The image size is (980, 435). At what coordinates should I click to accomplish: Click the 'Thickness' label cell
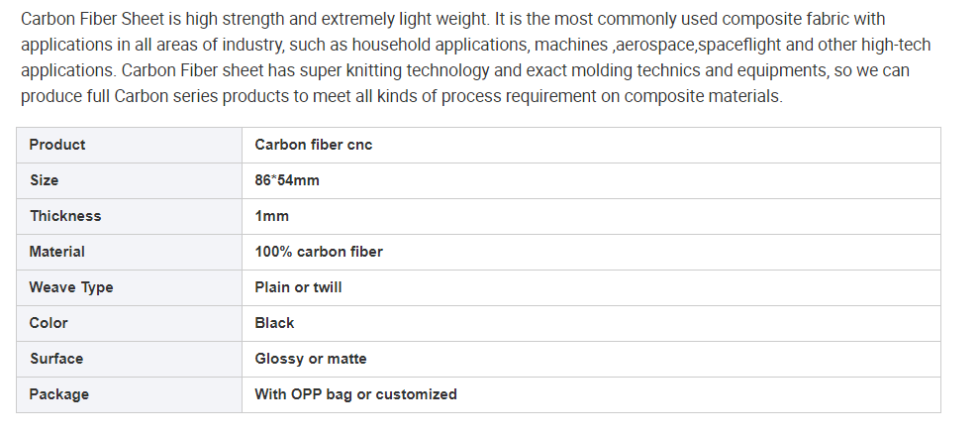pos(65,216)
